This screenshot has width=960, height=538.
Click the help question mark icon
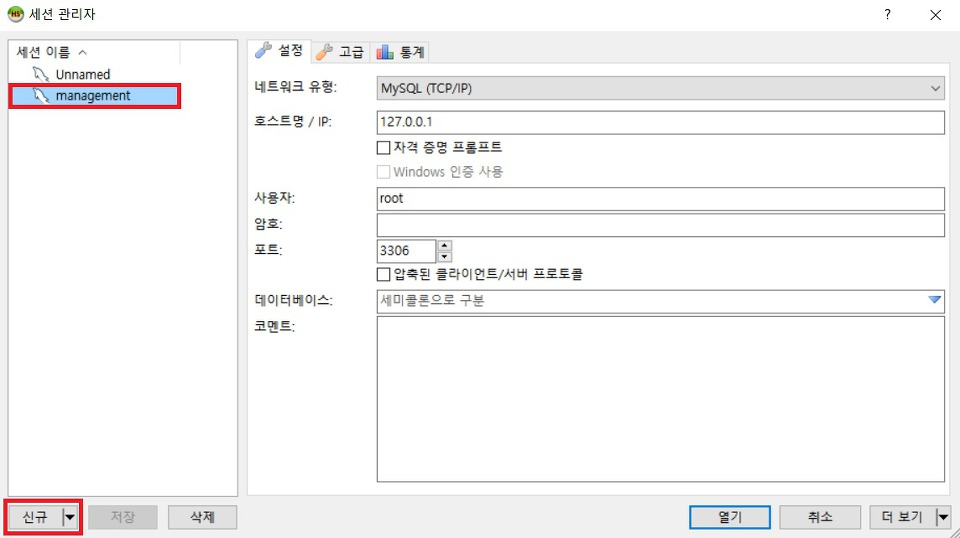pos(886,15)
